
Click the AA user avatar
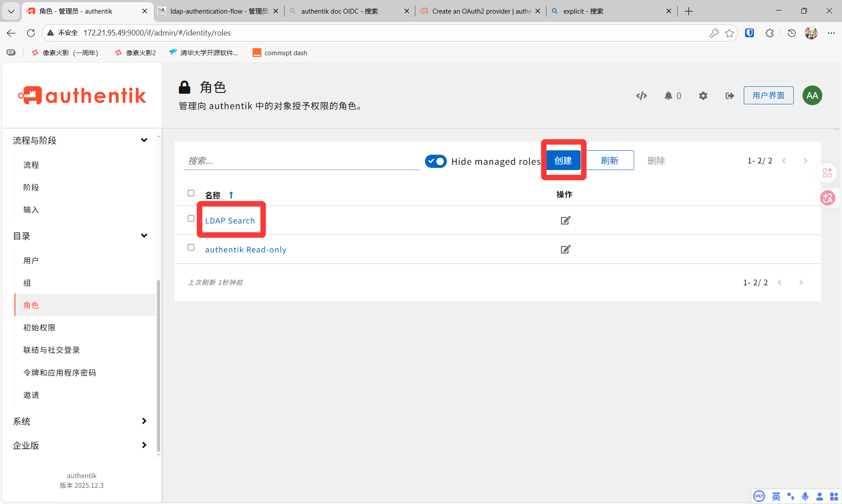pyautogui.click(x=812, y=96)
